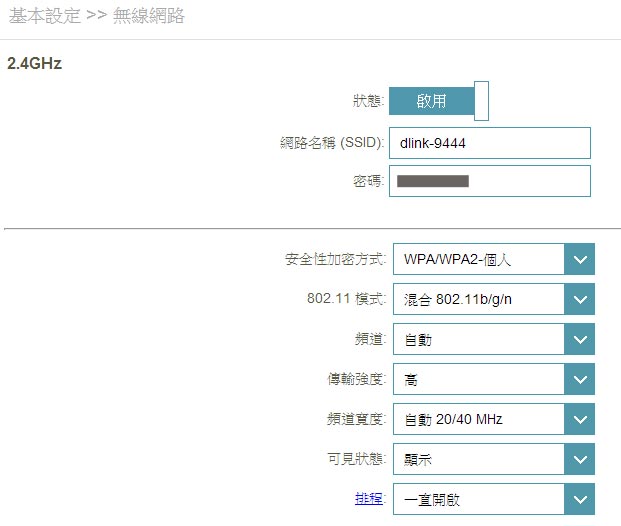Select the WPA/WPA2-個人 security combo box
The image size is (621, 526).
click(x=479, y=261)
